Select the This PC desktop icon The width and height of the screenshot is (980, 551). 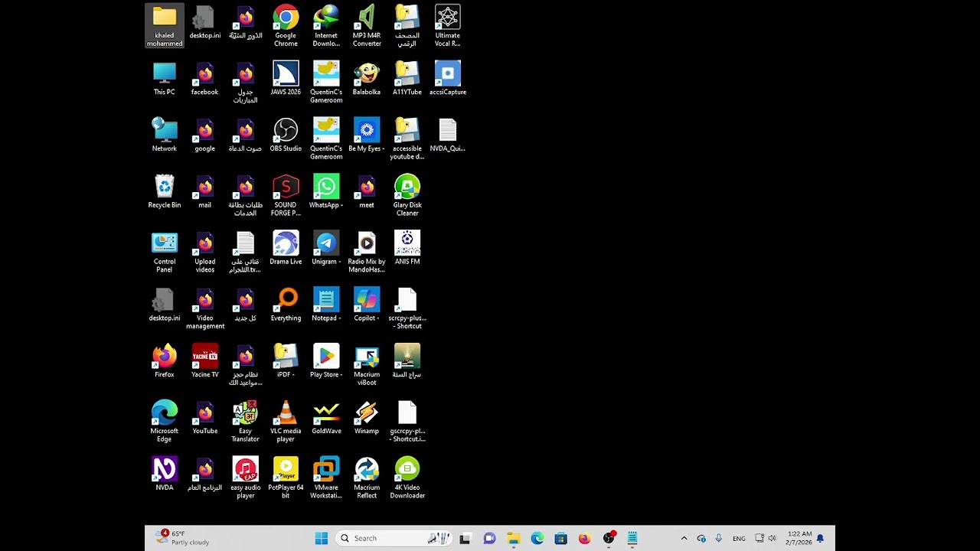[165, 79]
